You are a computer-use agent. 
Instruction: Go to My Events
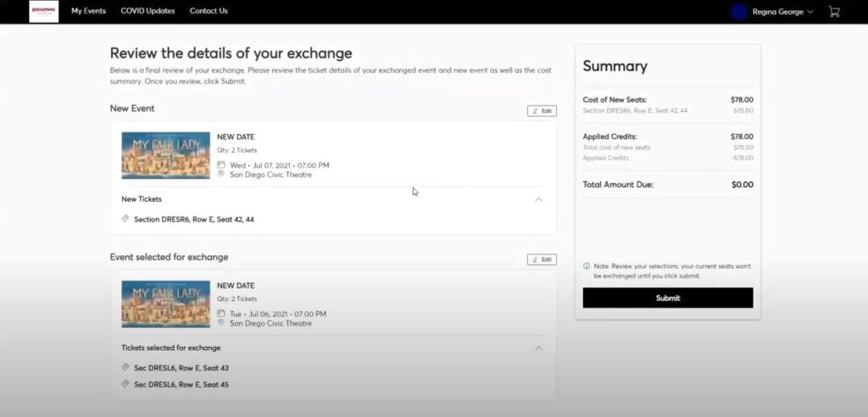pos(88,11)
